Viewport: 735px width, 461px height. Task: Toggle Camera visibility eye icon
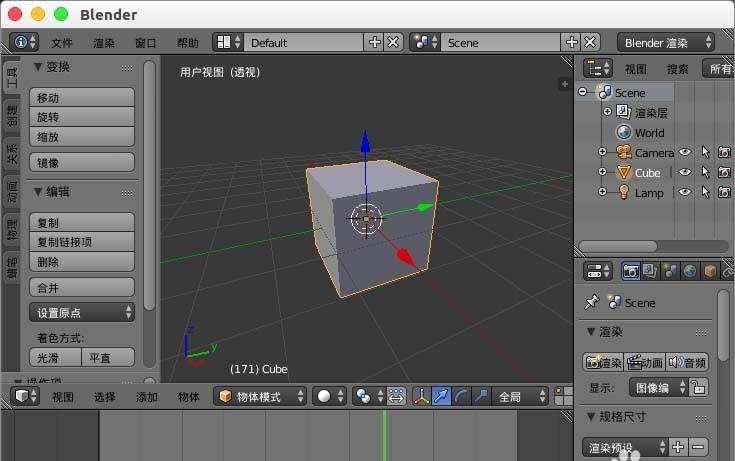(x=685, y=152)
